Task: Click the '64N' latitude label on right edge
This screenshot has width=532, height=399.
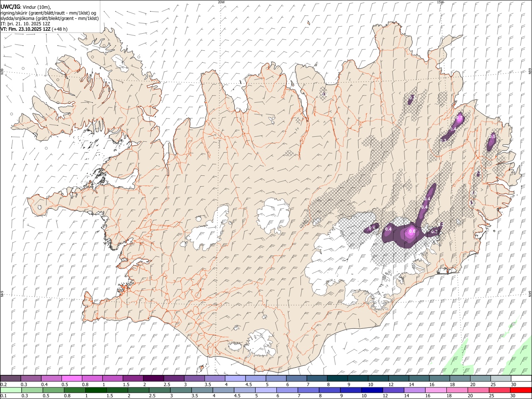Action: click(530, 293)
